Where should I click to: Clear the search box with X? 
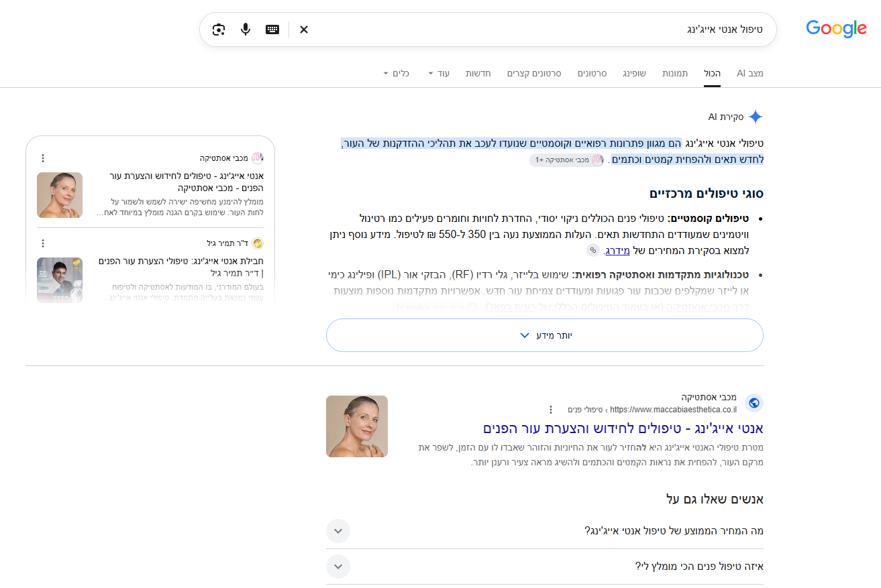point(304,30)
